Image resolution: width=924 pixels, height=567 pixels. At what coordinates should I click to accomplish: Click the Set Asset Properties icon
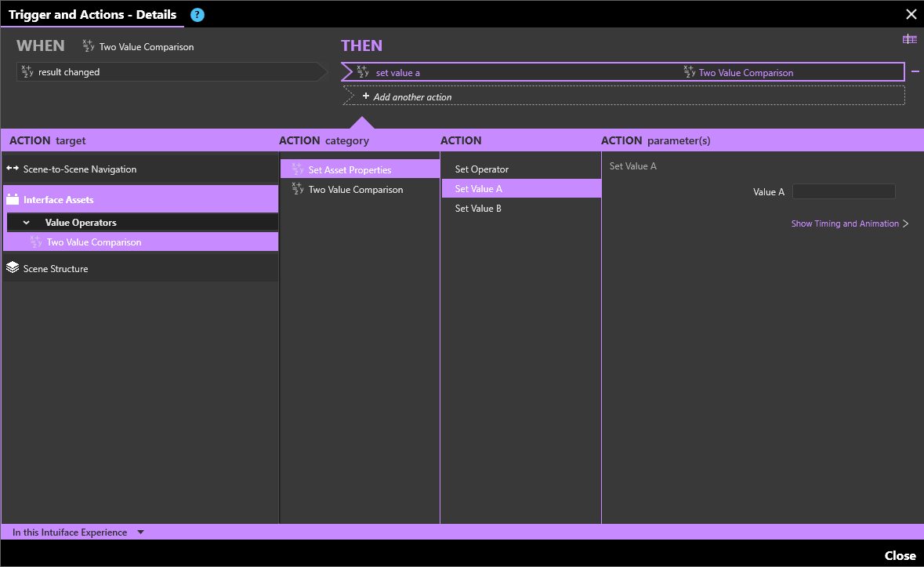click(x=298, y=169)
